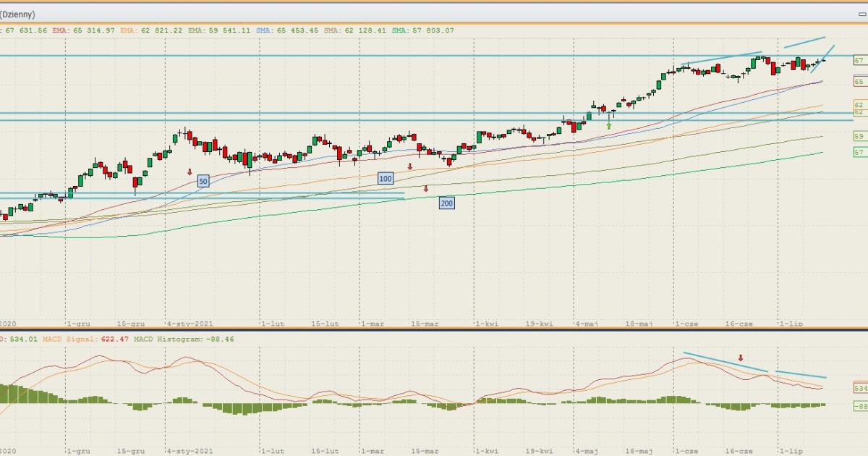The height and width of the screenshot is (456, 868).
Task: Click the 67 price tag on right axis
Action: (x=859, y=61)
